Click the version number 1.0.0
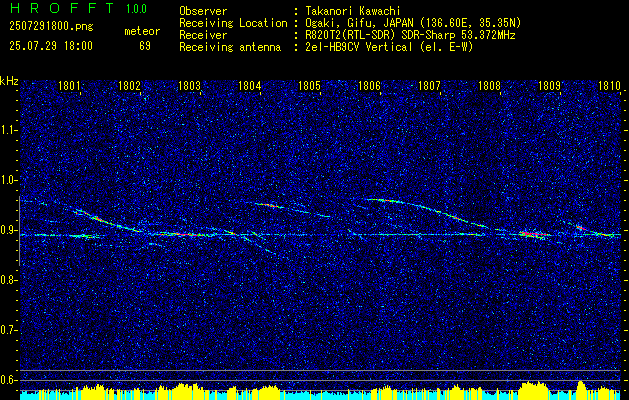This screenshot has width=629, height=400. 136,8
